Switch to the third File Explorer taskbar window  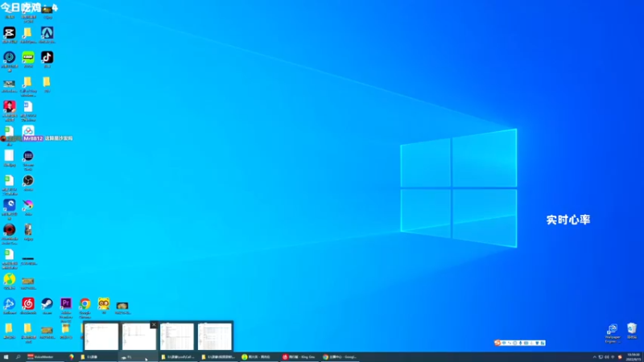pos(178,357)
